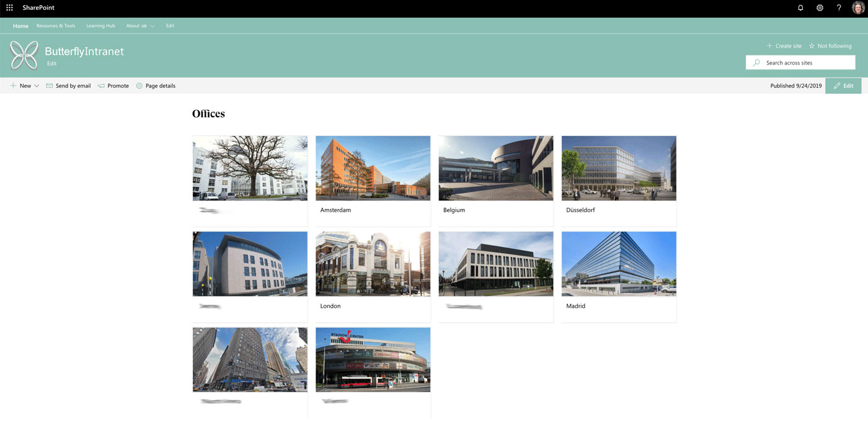
Task: Open the help menu
Action: coord(838,7)
